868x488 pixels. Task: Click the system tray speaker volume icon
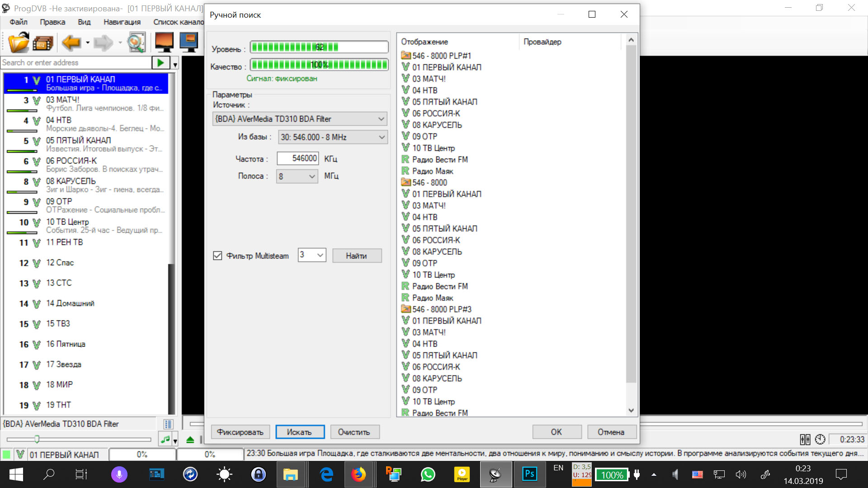click(x=741, y=474)
